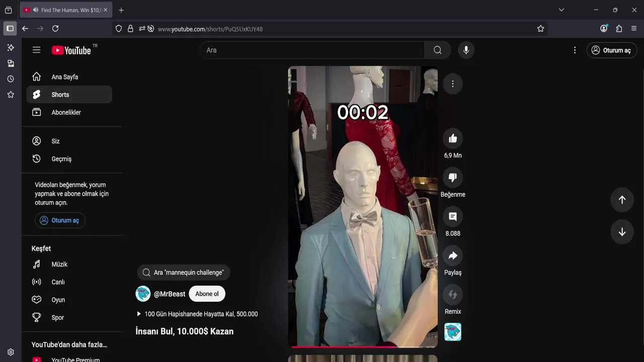The width and height of the screenshot is (644, 362).
Task: Open the browser application menu
Action: tap(634, 29)
